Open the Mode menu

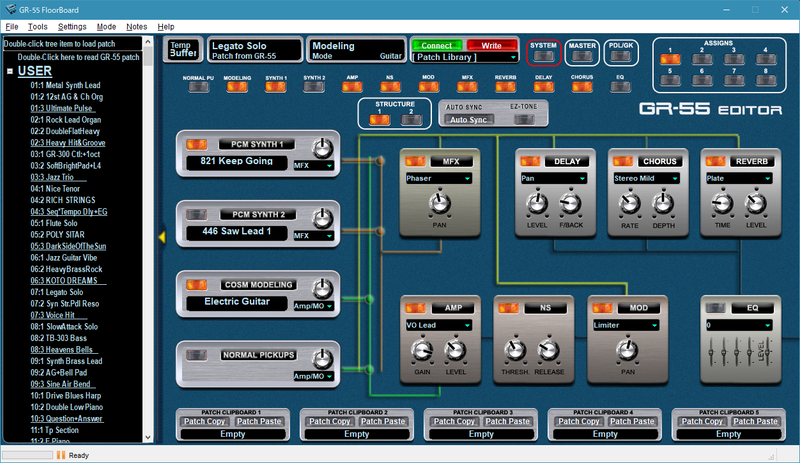(106, 27)
